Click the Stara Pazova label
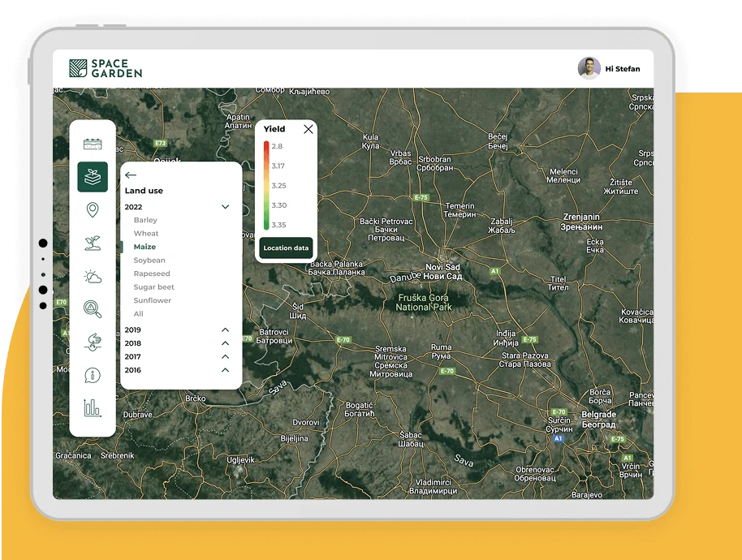The height and width of the screenshot is (560, 742). tap(525, 360)
